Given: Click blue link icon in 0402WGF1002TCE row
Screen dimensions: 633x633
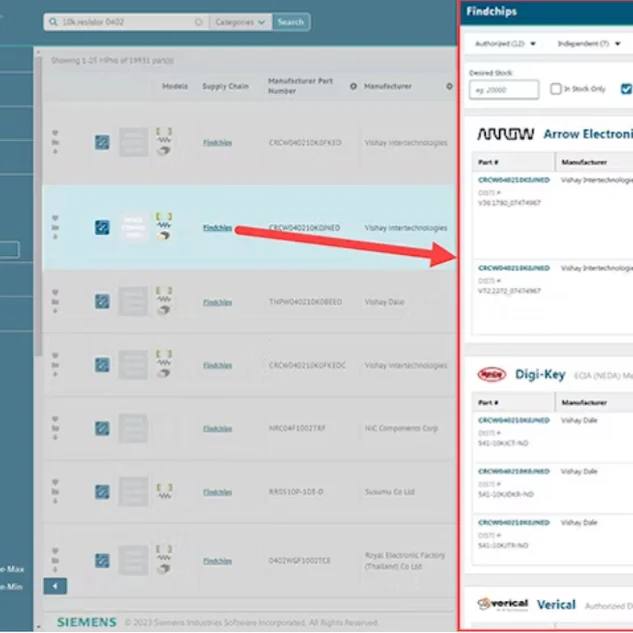Looking at the screenshot, I should point(102,560).
